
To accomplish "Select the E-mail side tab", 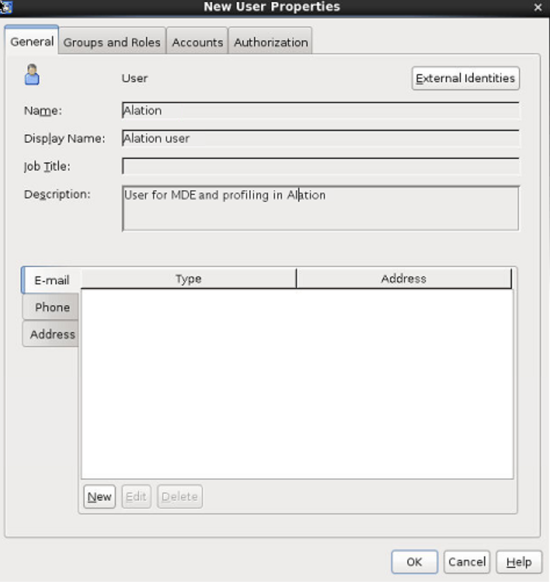I will point(52,280).
